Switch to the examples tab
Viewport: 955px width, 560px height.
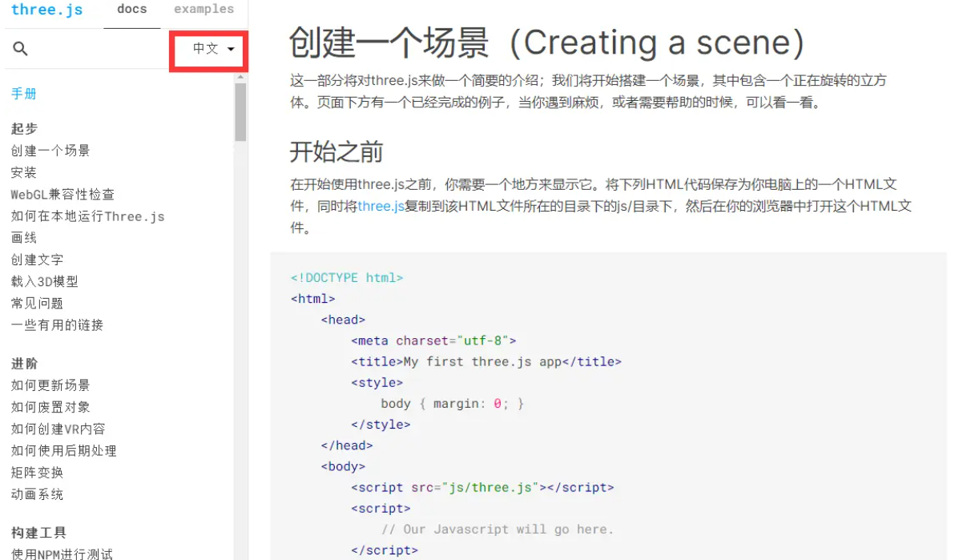(204, 9)
